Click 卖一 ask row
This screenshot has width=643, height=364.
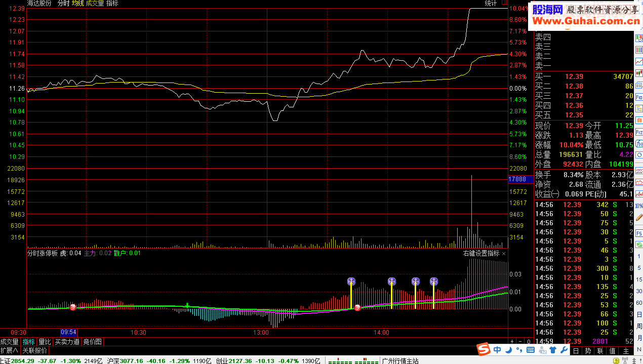pyautogui.click(x=584, y=65)
